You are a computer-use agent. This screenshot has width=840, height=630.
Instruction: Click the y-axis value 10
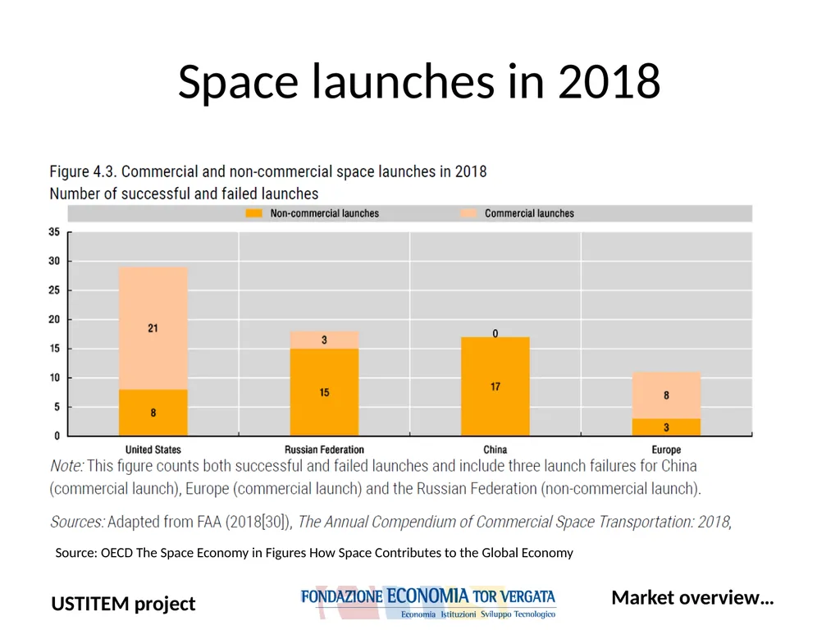click(54, 377)
